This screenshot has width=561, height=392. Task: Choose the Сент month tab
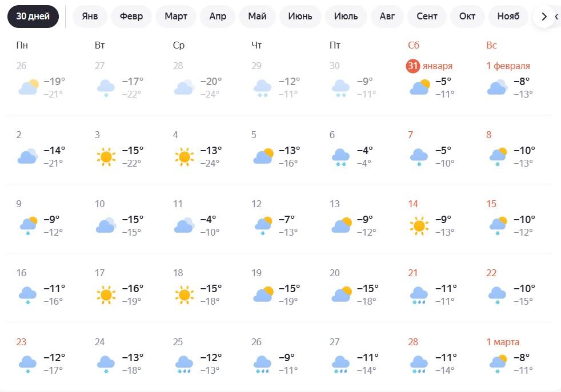click(x=427, y=16)
